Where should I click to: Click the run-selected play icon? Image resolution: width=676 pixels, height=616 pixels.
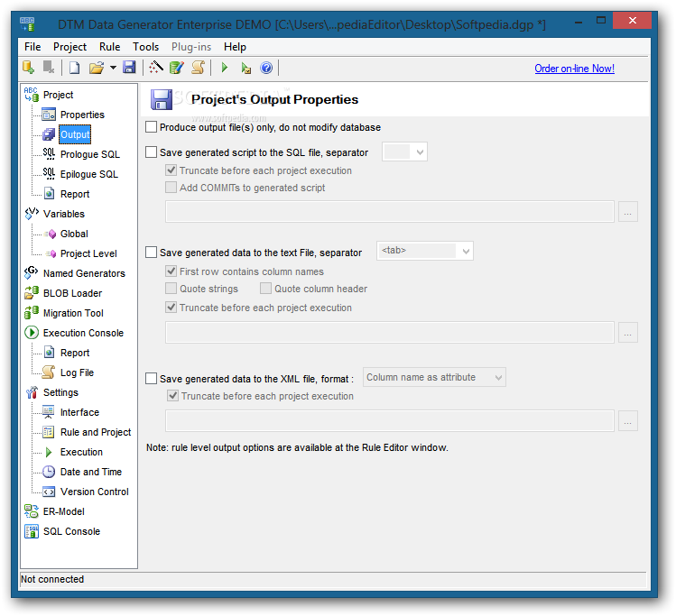click(x=245, y=68)
